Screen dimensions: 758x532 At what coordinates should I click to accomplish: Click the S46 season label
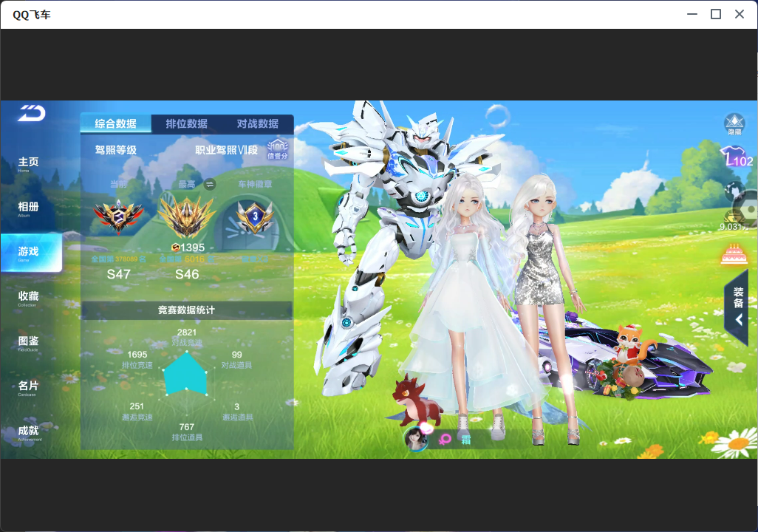coord(187,274)
